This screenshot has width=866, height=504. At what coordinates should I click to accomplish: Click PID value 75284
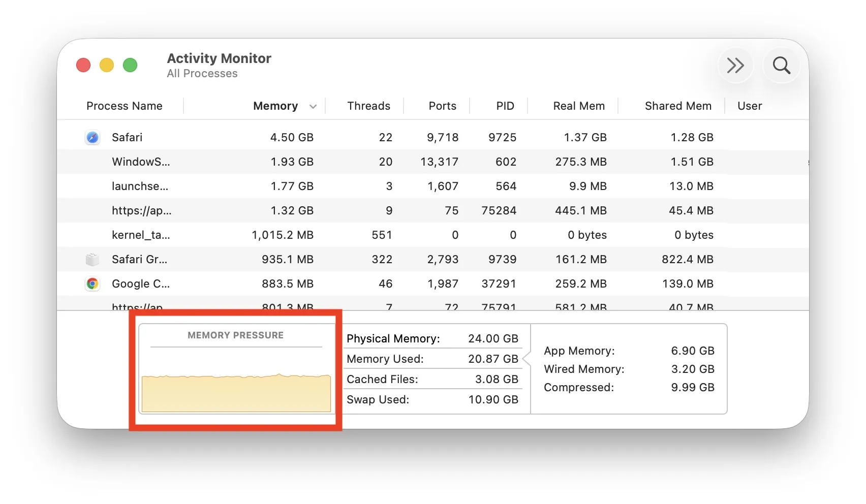[x=499, y=210]
